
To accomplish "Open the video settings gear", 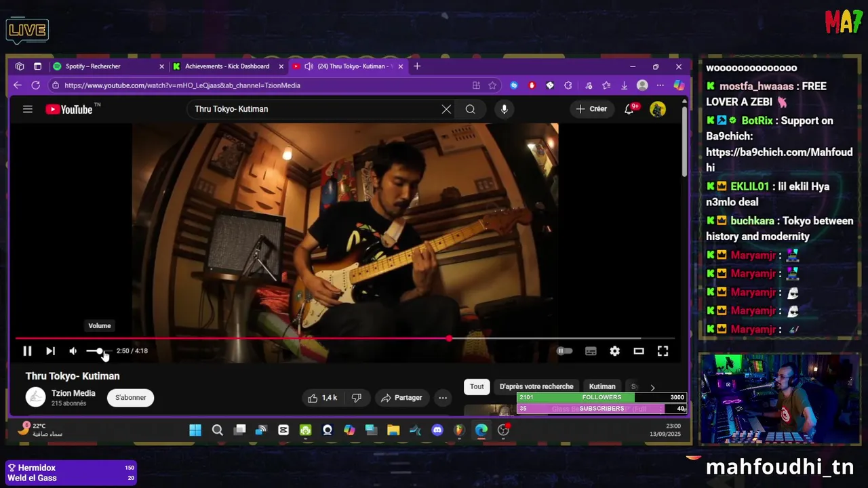I will click(614, 351).
